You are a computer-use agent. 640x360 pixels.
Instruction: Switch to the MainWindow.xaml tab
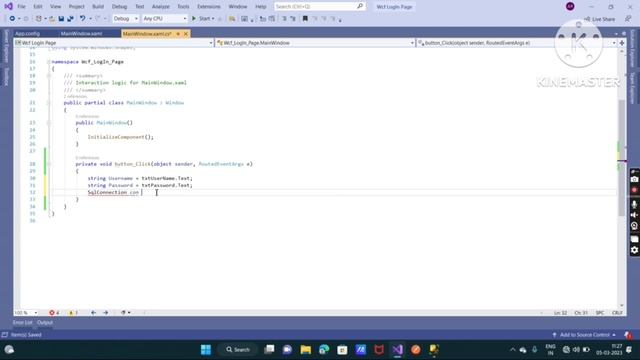[81, 33]
